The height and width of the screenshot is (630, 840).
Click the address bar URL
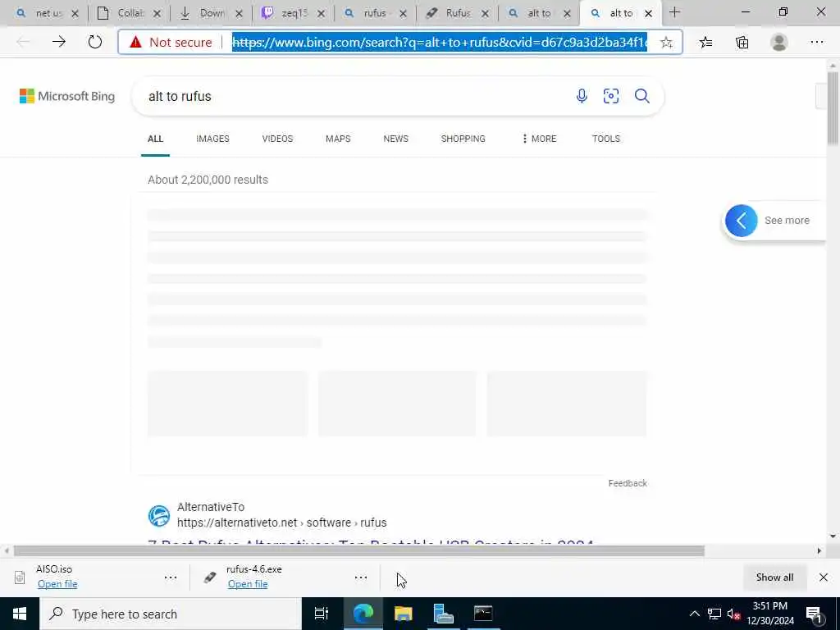(440, 42)
